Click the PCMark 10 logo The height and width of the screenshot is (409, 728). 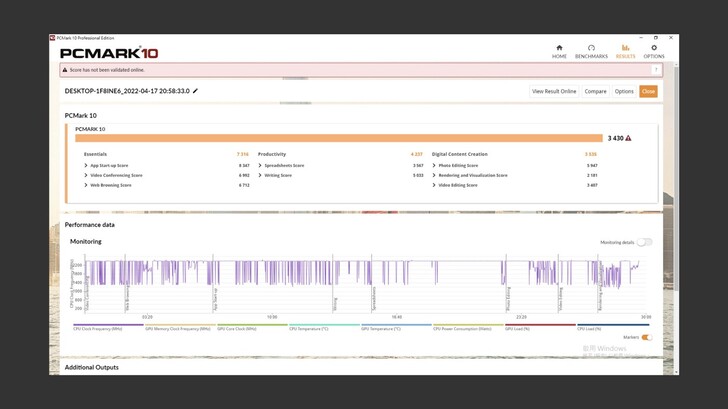[109, 53]
